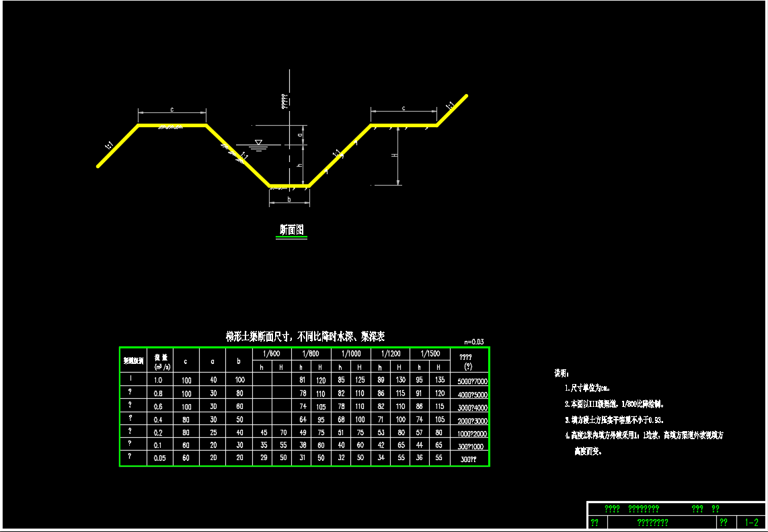The height and width of the screenshot is (532, 768).
Task: Click the 1/800 slope column header
Action: tap(311, 354)
